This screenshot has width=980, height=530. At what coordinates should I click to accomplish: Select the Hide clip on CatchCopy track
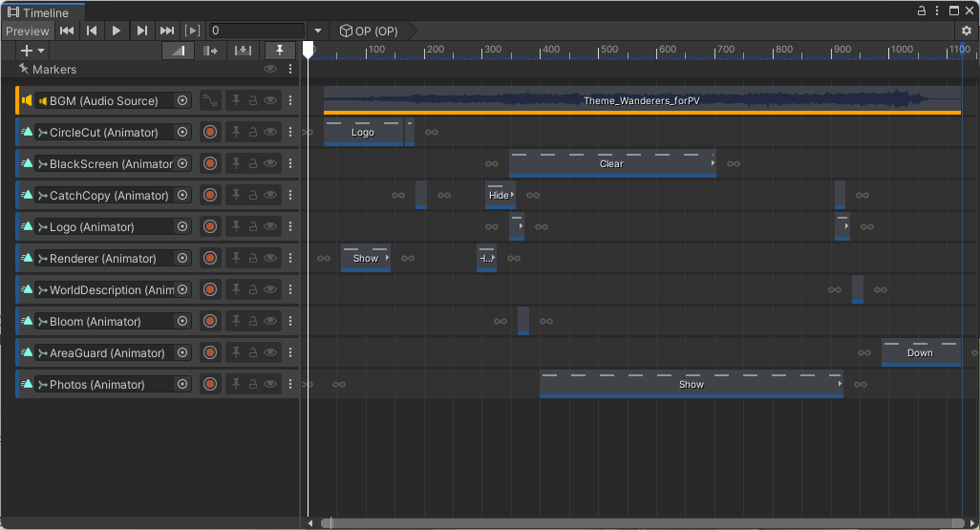501,195
